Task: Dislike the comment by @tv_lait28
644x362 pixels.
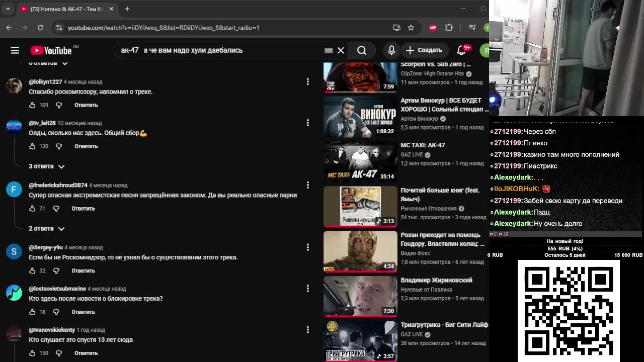Action: 59,146
